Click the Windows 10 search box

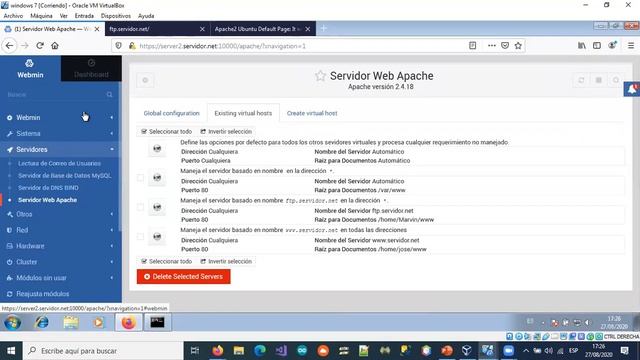tap(103, 351)
